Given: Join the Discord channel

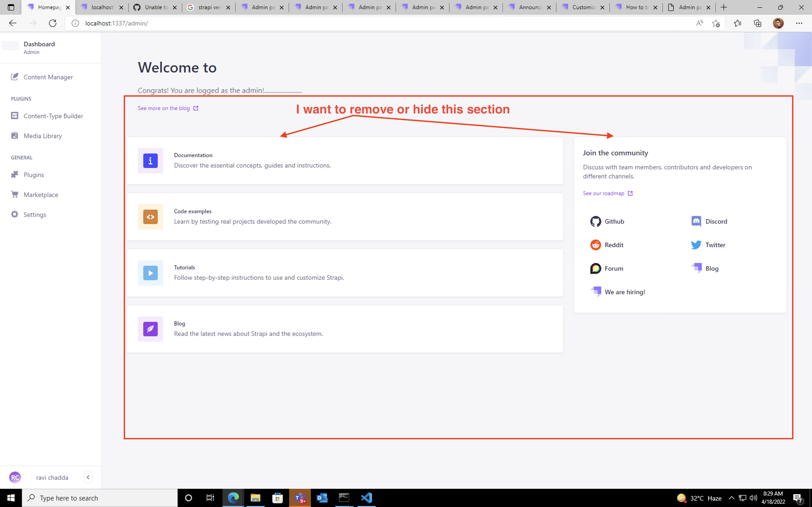Looking at the screenshot, I should [716, 221].
